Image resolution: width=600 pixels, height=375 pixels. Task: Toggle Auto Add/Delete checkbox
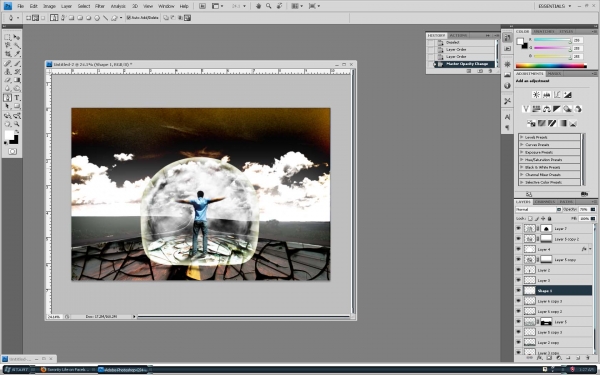click(129, 18)
